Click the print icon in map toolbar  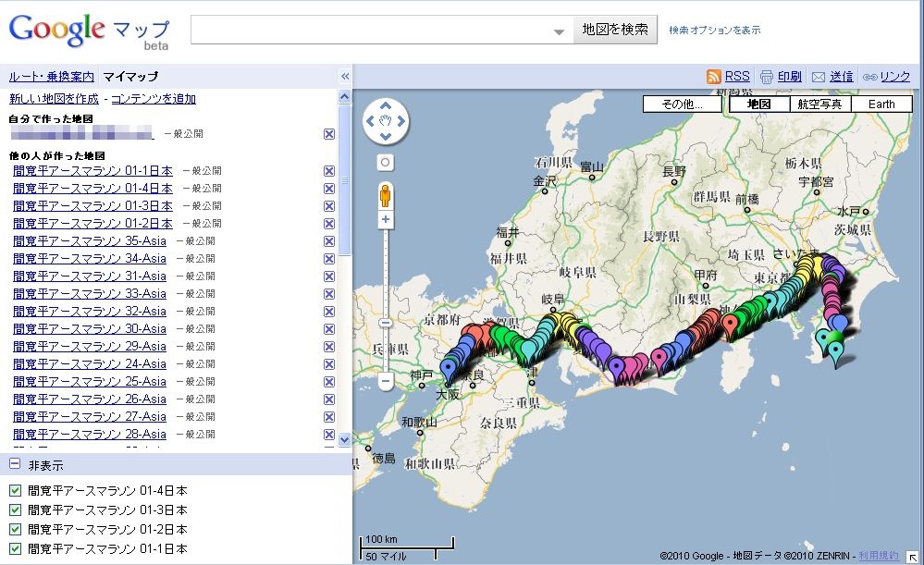click(766, 77)
